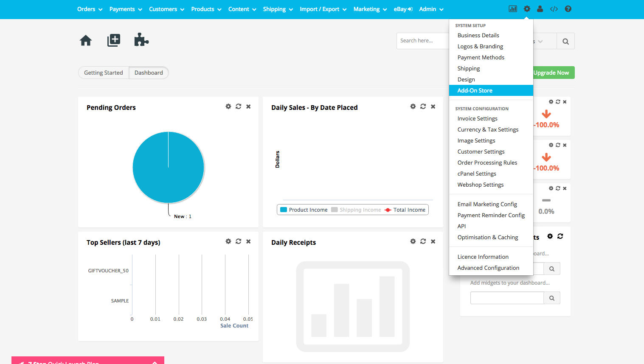This screenshot has width=644, height=364.
Task: Open the Marketing dropdown menu
Action: pyautogui.click(x=370, y=9)
